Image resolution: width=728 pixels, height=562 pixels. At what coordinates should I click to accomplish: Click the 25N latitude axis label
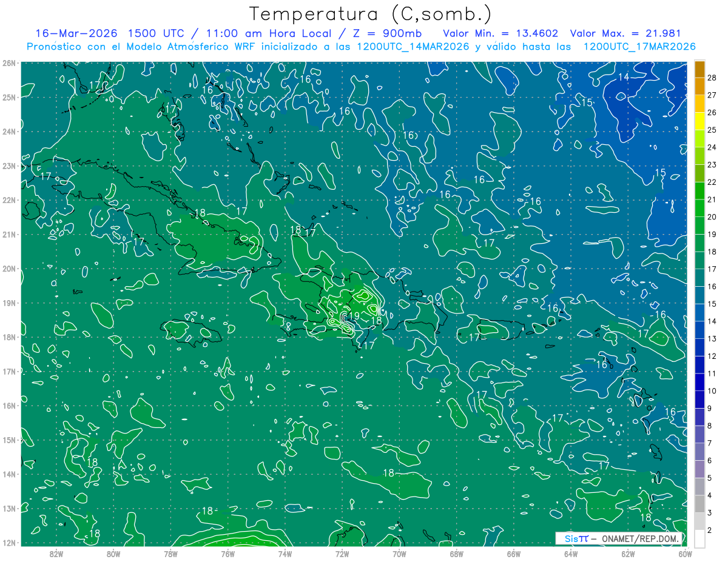[9, 97]
